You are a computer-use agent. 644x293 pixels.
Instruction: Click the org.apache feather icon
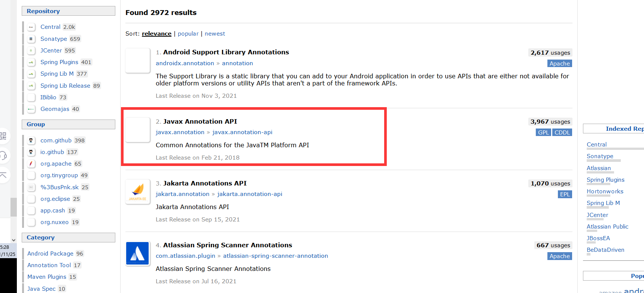coord(31,164)
